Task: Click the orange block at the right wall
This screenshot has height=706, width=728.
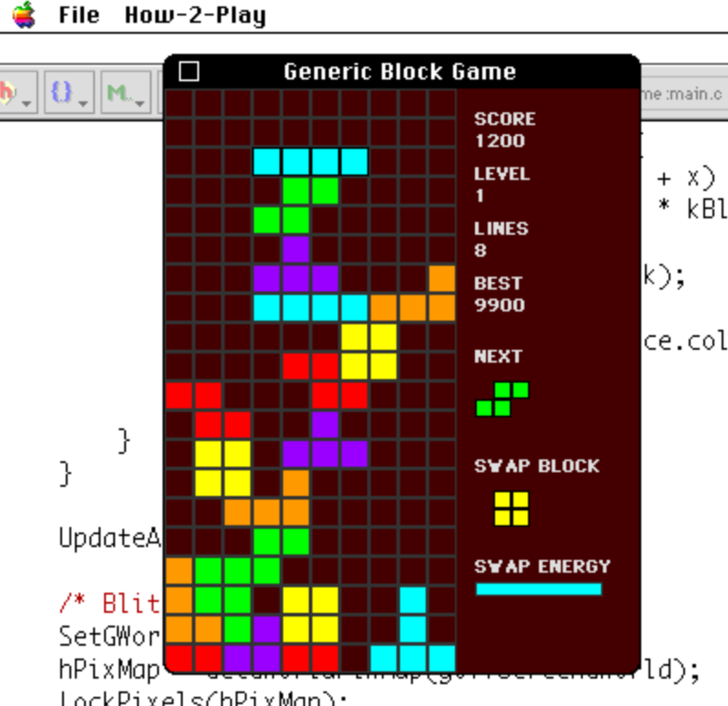Action: [x=442, y=279]
